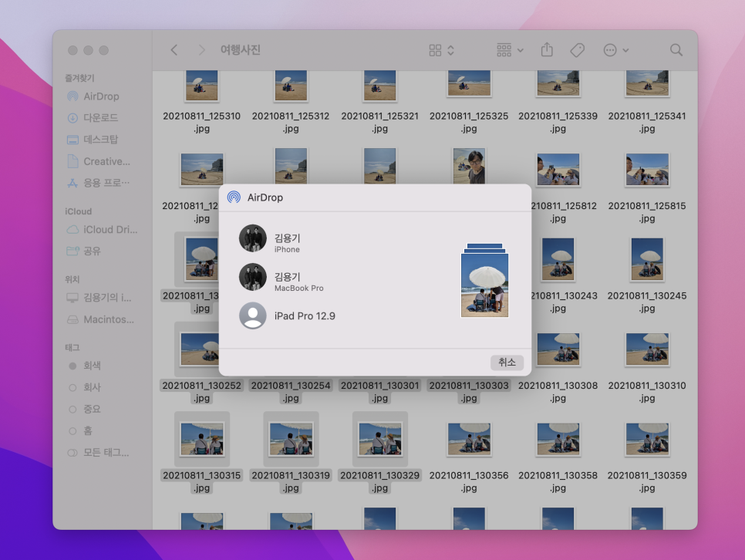Image resolution: width=745 pixels, height=560 pixels.
Task: Click the AirDrop dialog photo preview
Action: click(484, 281)
